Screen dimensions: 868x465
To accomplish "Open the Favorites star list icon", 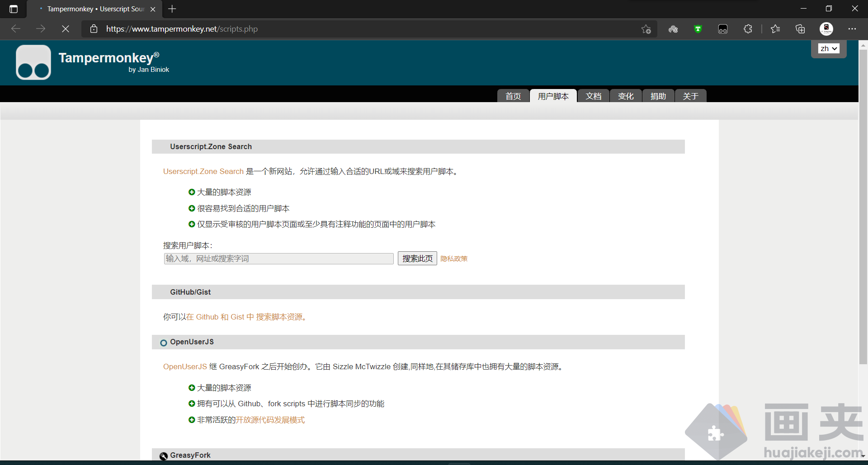I will point(775,29).
